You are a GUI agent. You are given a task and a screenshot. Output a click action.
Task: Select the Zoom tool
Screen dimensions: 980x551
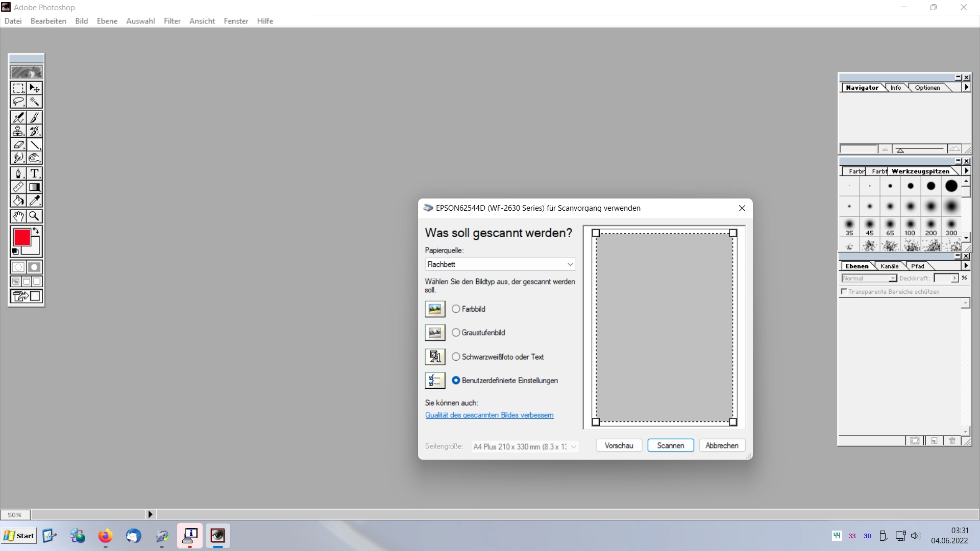click(35, 216)
